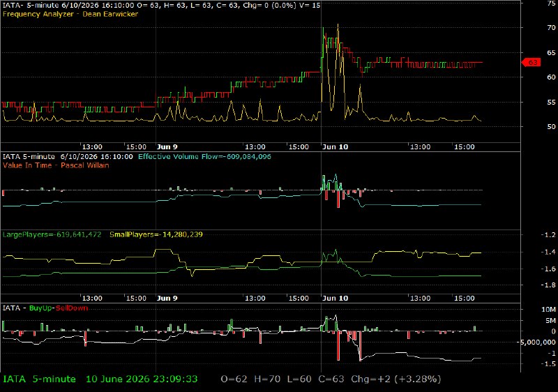
Task: Click the 70 price level on the axis
Action: tap(551, 27)
